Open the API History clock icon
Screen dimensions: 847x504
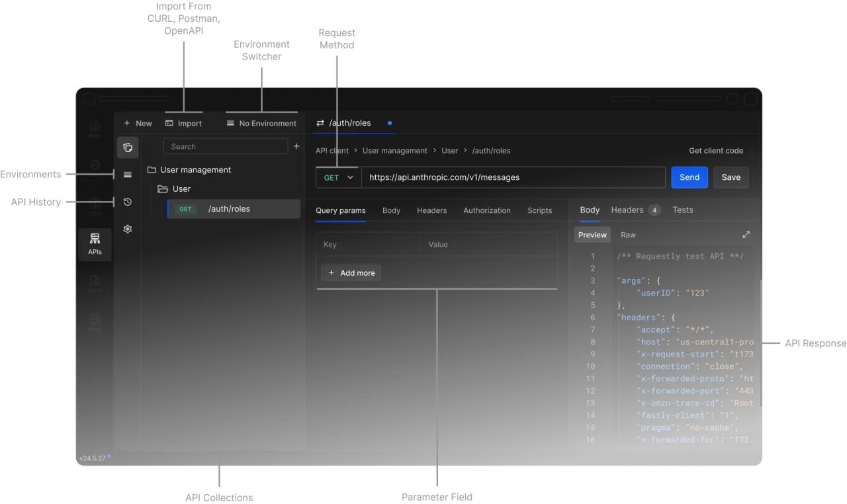click(128, 202)
